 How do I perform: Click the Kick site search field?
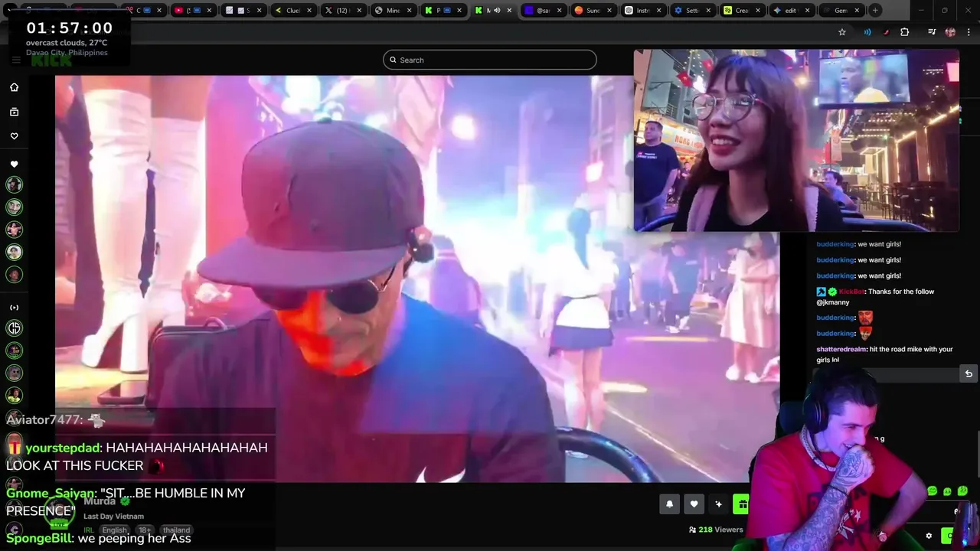[x=490, y=60]
